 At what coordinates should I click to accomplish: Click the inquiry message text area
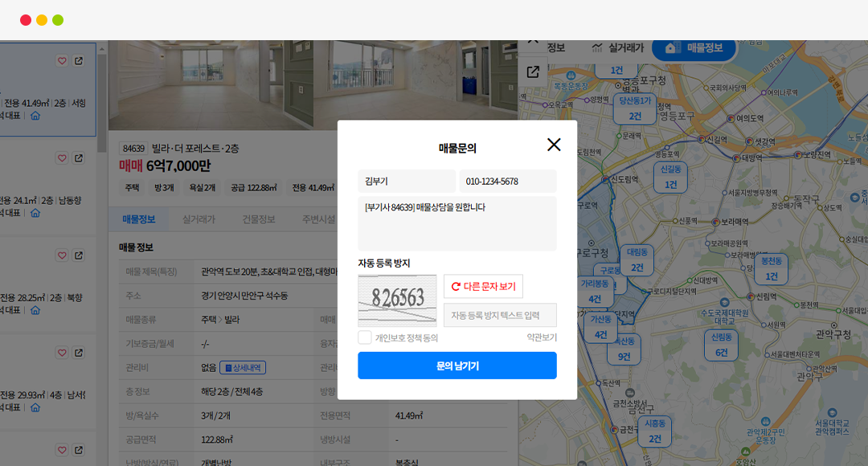click(x=457, y=223)
